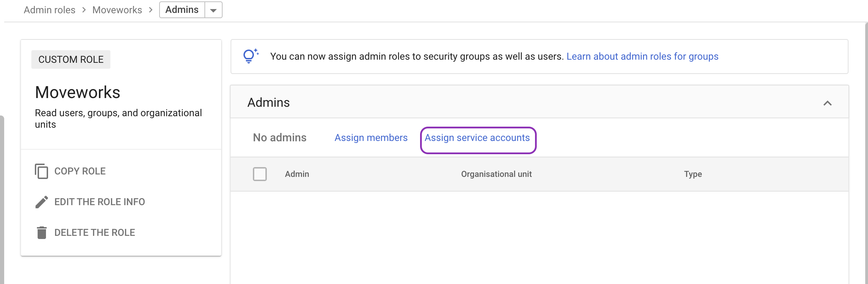Click the trash can icon to delete role
Viewport: 868px width, 284px height.
click(42, 232)
